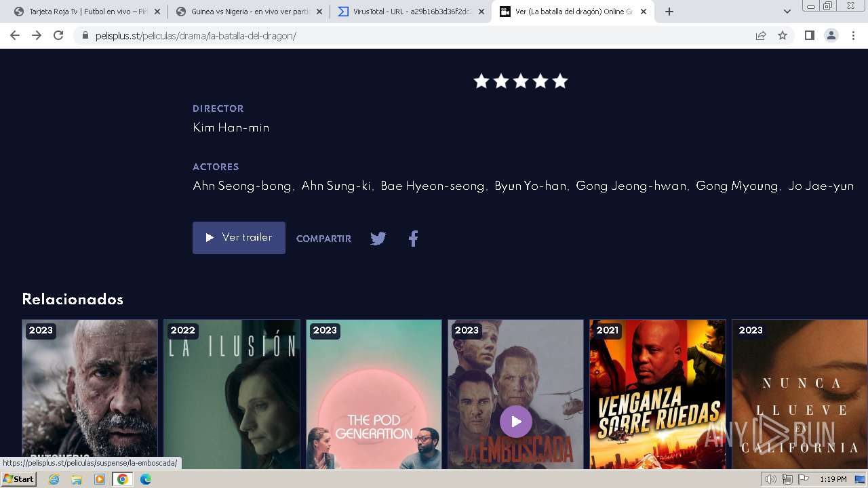Open the Windows Start menu
Screen dimensions: 868x488
tap(19, 479)
